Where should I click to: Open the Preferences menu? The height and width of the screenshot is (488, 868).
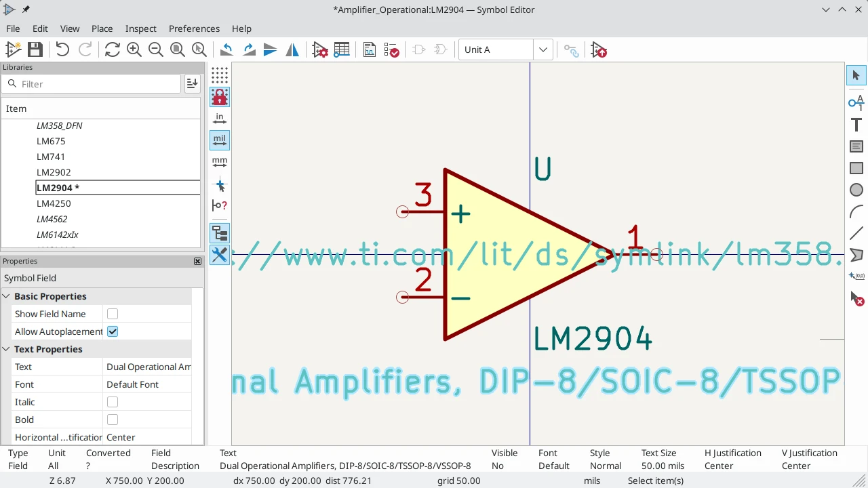(194, 28)
